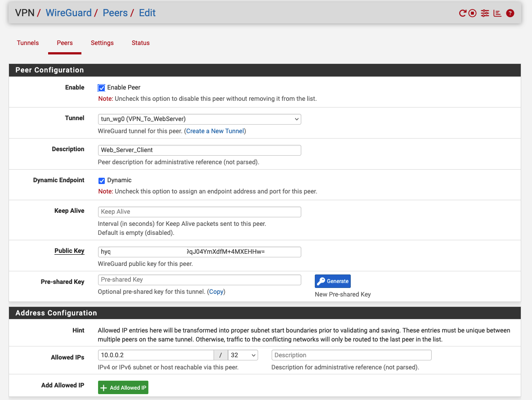Screen dimensions: 532x400
Task: Click the Create a New Tunnel link
Action: tap(215, 131)
